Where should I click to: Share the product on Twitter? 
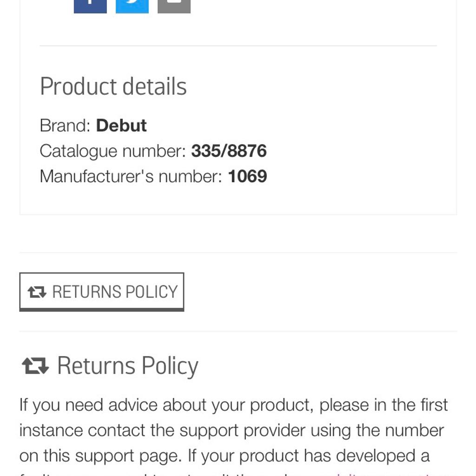tap(132, 6)
